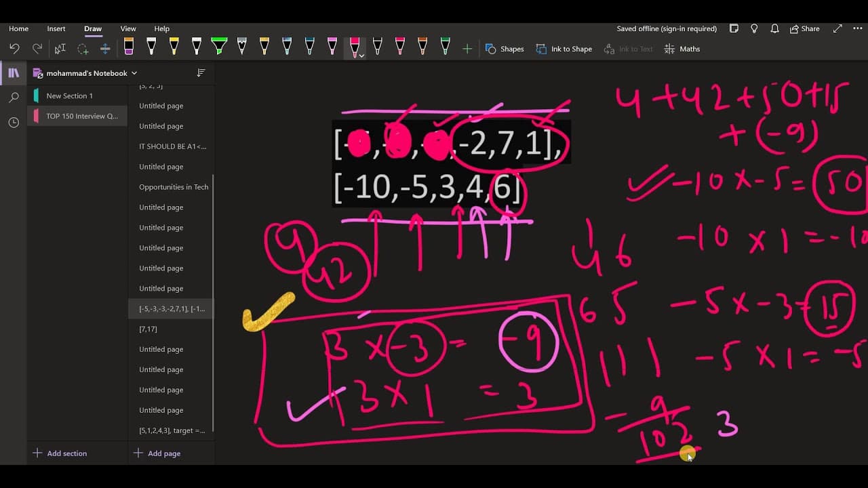The image size is (868, 488).
Task: Open the Help tab
Action: pos(162,28)
